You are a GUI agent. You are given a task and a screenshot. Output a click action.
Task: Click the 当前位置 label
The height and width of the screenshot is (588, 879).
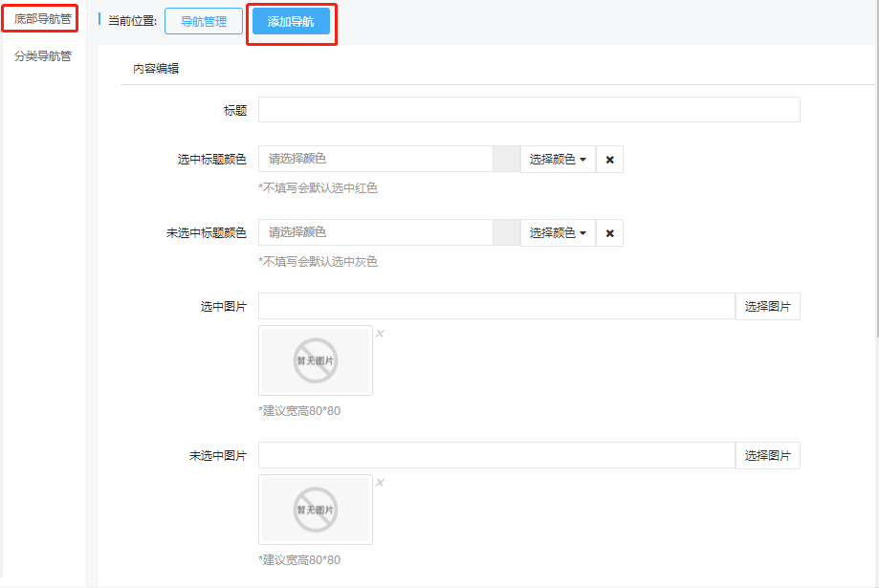coord(132,21)
